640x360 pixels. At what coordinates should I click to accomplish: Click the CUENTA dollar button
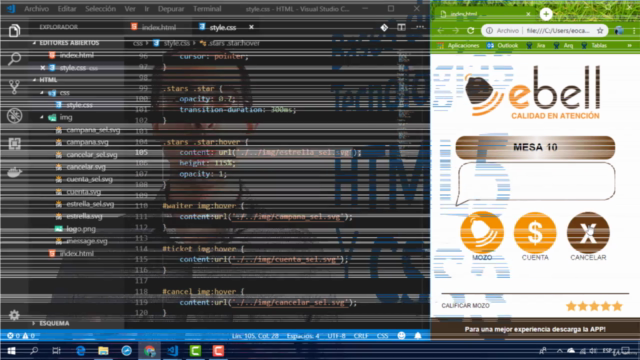point(535,233)
